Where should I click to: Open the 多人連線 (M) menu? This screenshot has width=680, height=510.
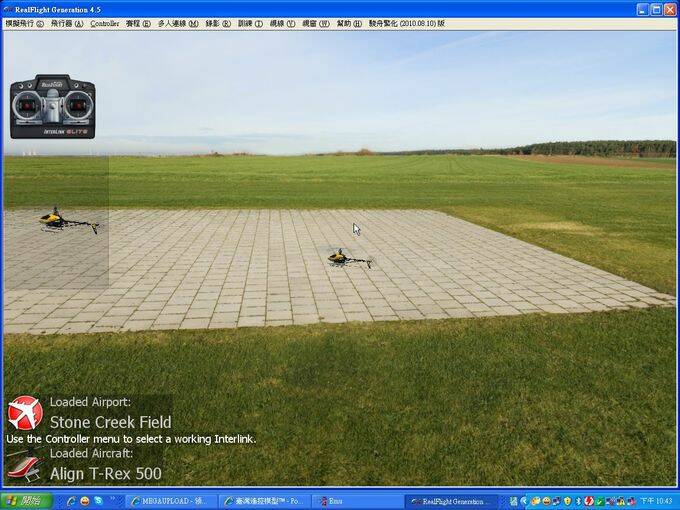(178, 23)
